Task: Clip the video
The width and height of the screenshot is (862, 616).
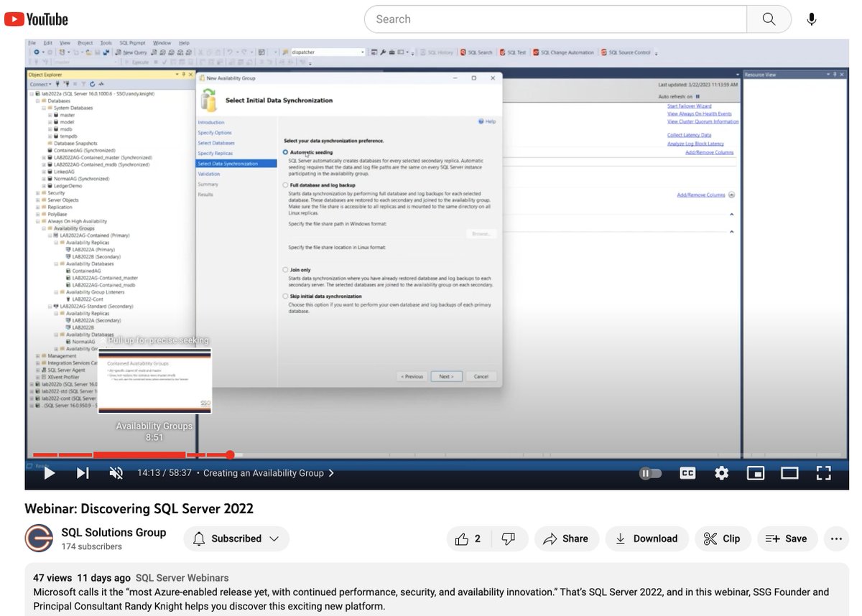Action: point(723,538)
